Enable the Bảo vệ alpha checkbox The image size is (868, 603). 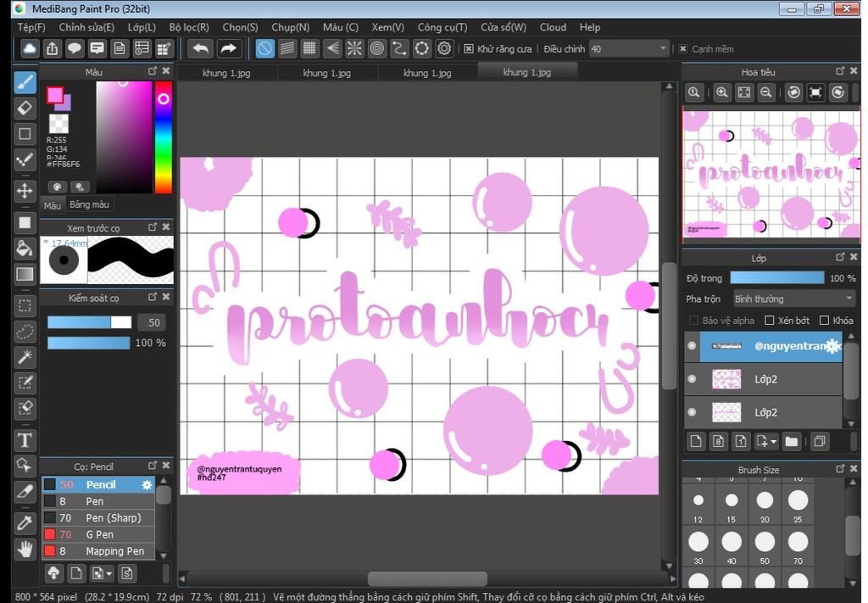tap(693, 321)
